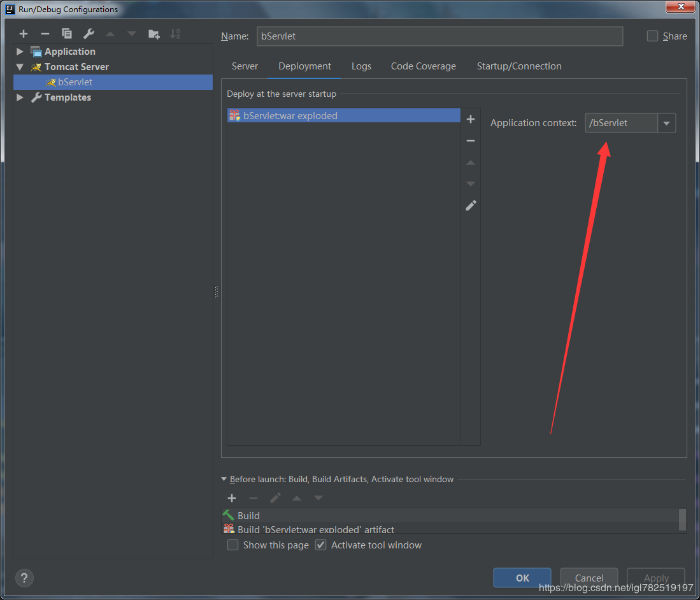Screen dimensions: 700x600
Task: Edit the selected deployment artifact
Action: pos(471,205)
